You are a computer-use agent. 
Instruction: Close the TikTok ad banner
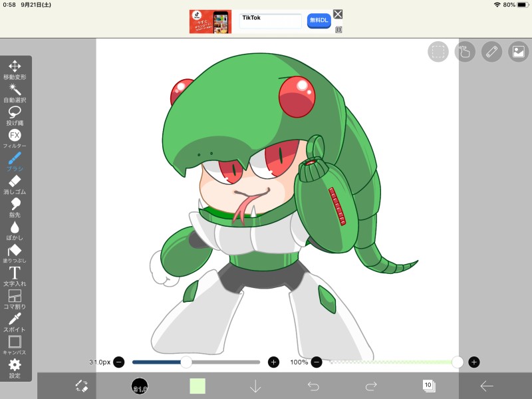(338, 14)
